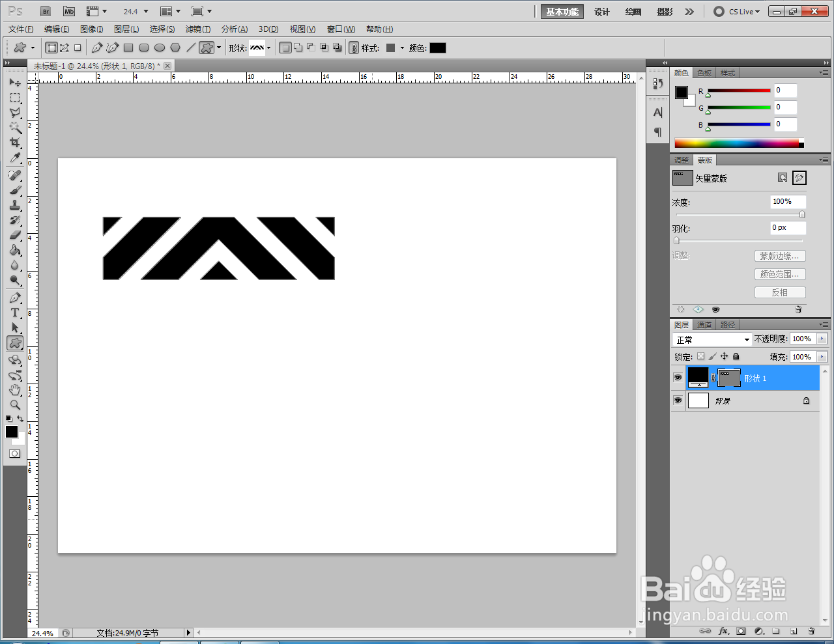Click the 蒙版边缘 button
834x644 pixels.
pos(780,256)
